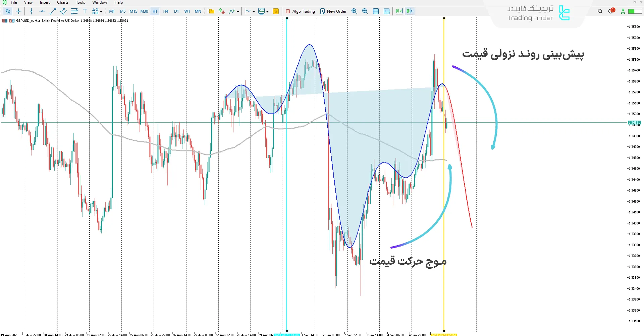This screenshot has width=644, height=336.
Task: Select the crosshair tool
Action: 19,11
